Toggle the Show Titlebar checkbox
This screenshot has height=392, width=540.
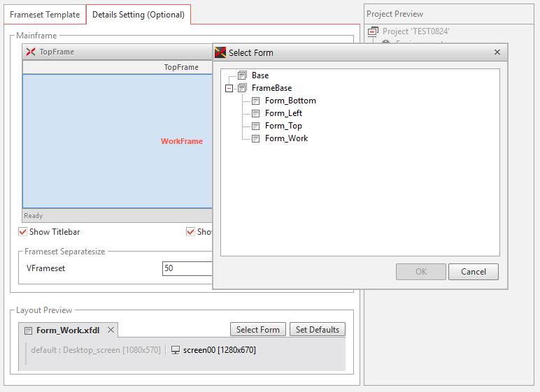point(23,232)
